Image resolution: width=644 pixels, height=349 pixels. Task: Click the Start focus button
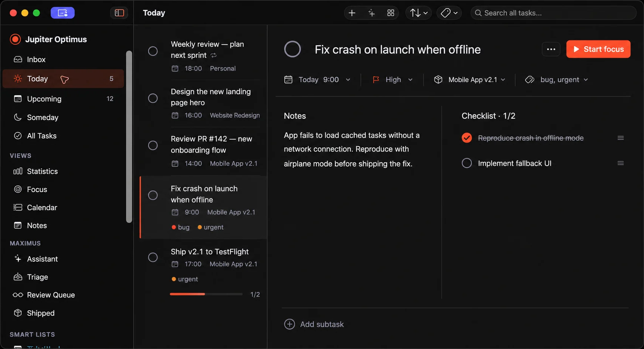tap(598, 49)
